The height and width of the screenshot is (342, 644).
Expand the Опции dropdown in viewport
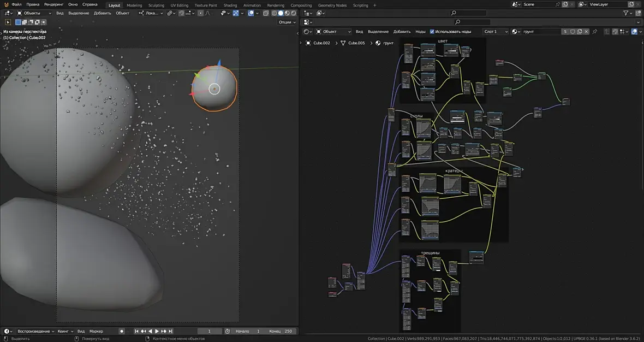point(287,22)
